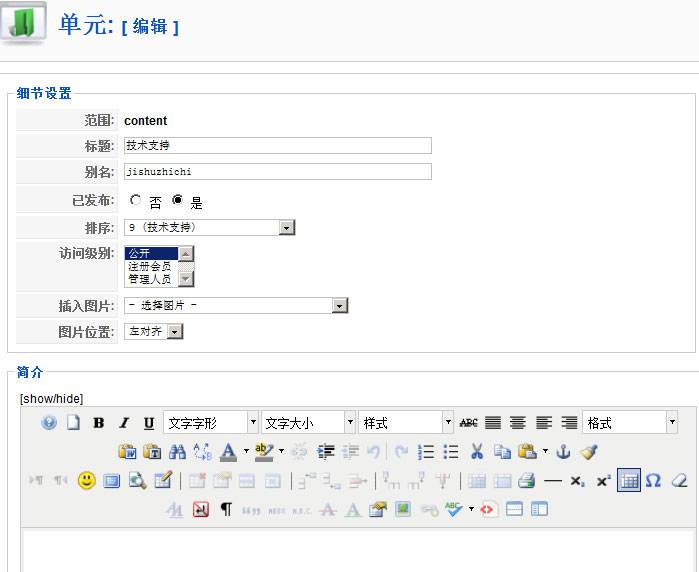
Task: Open the 选择图片 image dropdown
Action: [236, 305]
